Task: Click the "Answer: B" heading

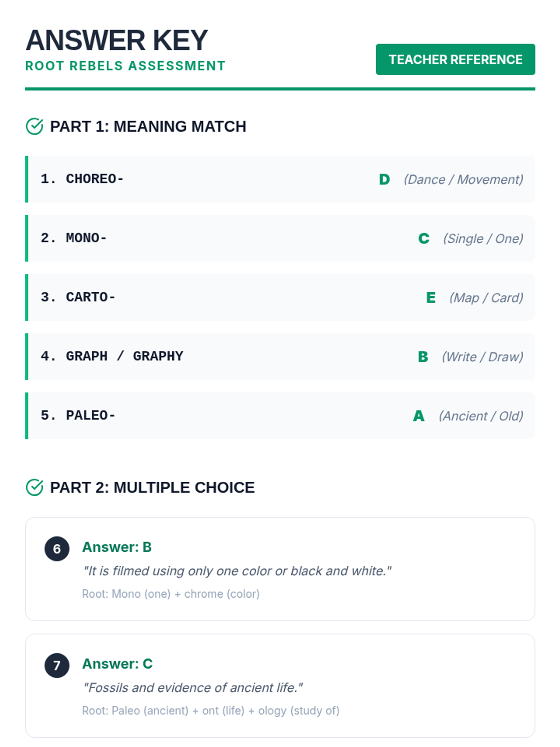Action: pyautogui.click(x=117, y=547)
